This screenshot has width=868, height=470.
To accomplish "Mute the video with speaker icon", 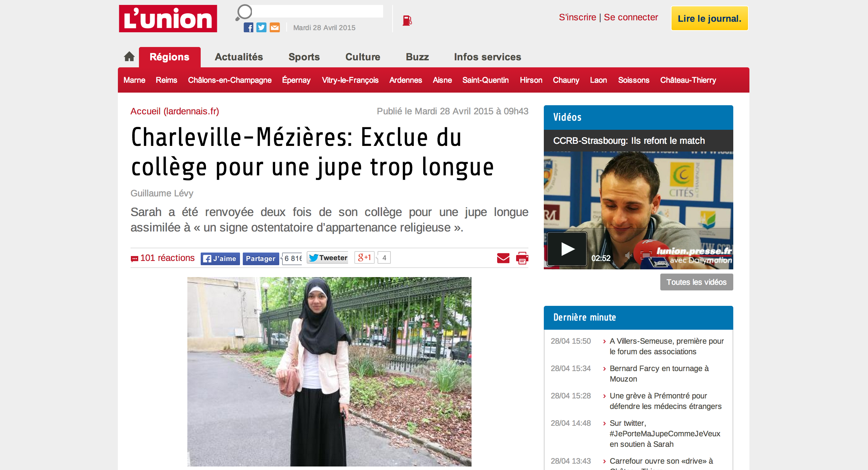I will coord(629,255).
